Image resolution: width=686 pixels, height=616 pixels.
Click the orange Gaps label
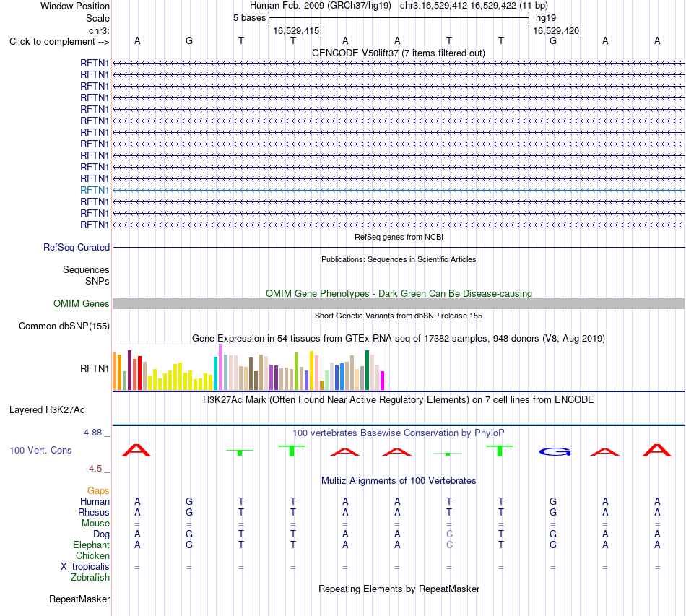click(x=98, y=491)
